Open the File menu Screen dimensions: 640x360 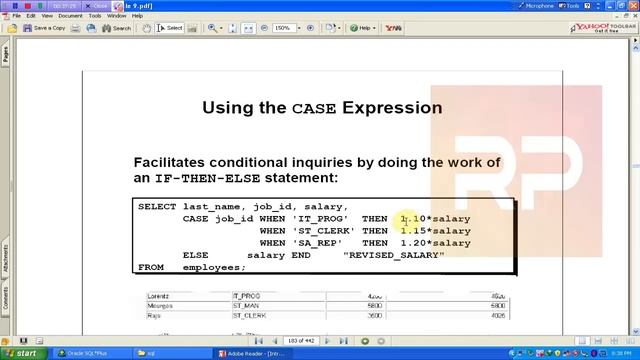[16, 16]
